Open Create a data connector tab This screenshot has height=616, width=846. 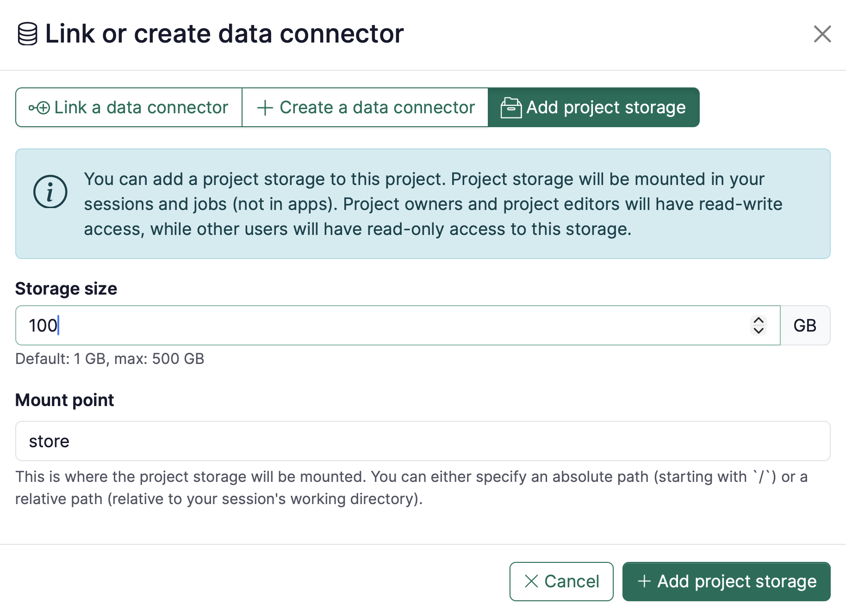point(365,107)
